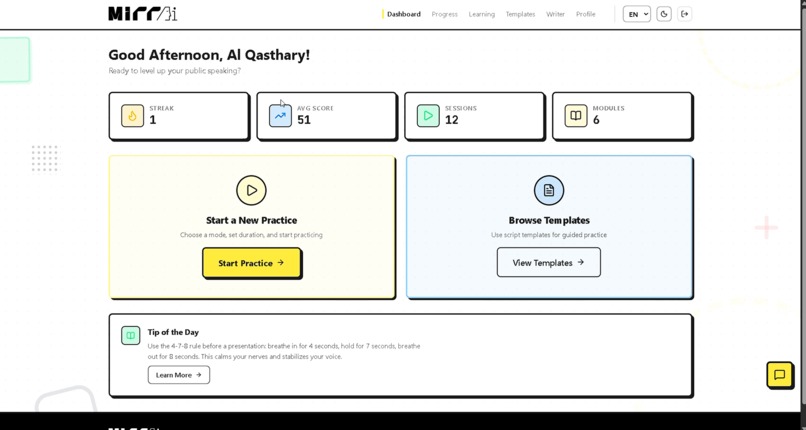
Task: Open the EN language dropdown
Action: 636,14
